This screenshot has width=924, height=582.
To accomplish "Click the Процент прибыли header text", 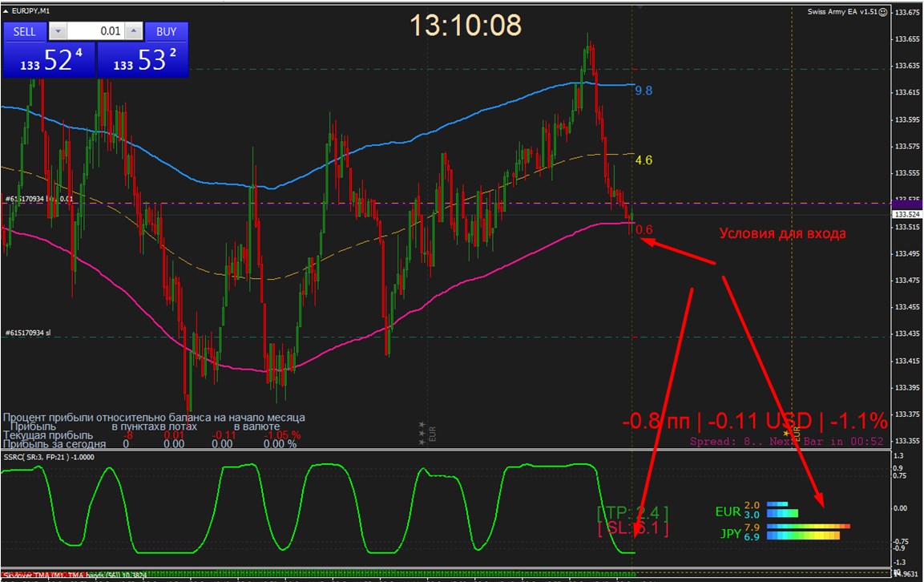I will [154, 418].
